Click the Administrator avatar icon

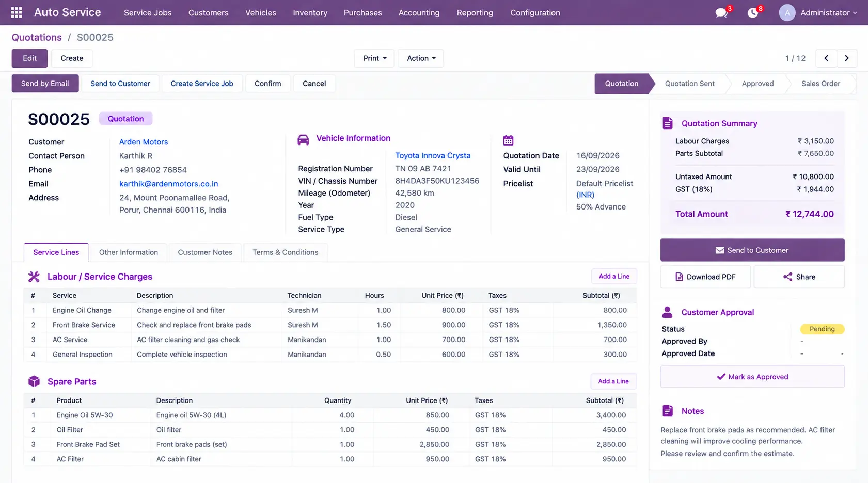[787, 13]
